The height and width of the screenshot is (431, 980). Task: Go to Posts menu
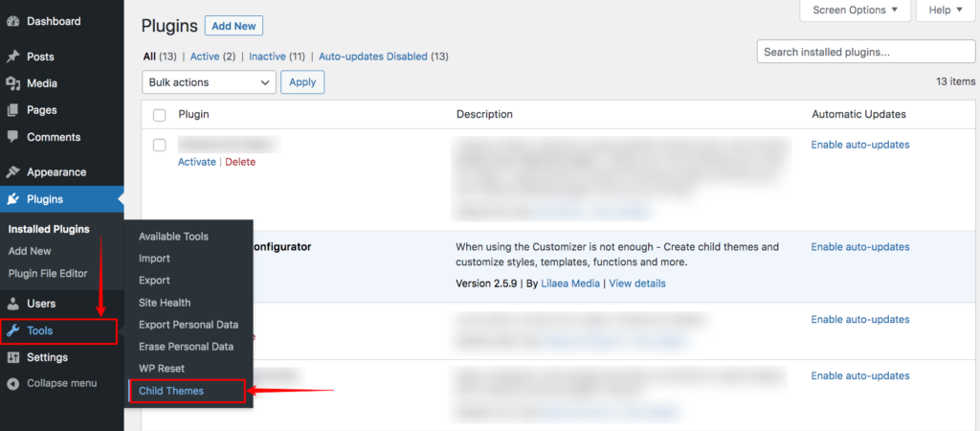40,57
